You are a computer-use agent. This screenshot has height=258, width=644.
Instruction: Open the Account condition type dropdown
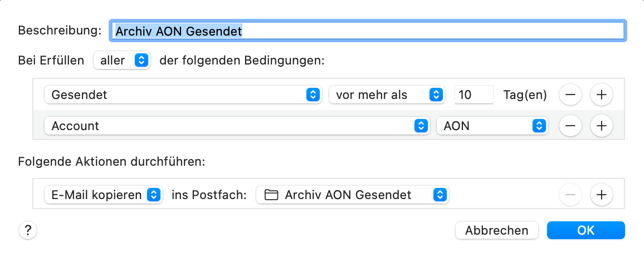click(237, 126)
